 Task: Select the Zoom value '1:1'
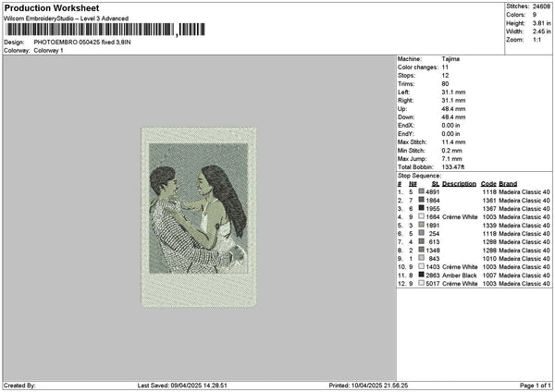coord(536,40)
